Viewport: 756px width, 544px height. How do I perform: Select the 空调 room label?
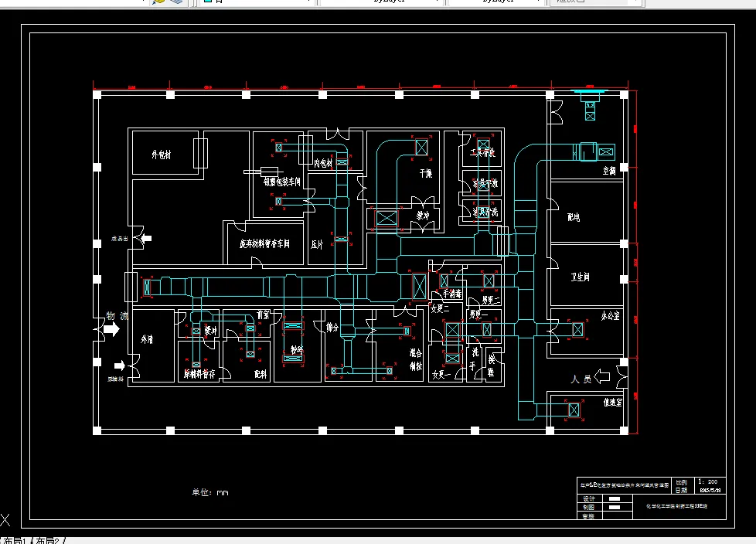(x=609, y=171)
